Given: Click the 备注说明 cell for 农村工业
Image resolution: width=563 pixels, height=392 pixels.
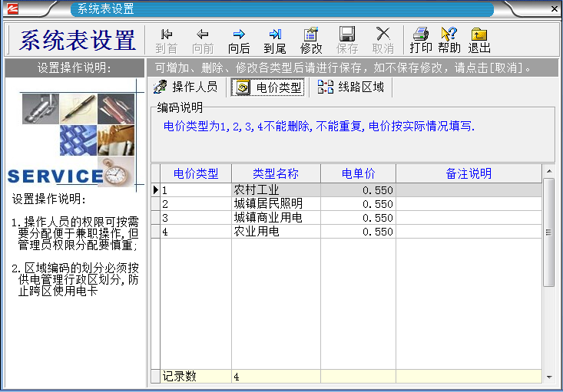Looking at the screenshot, I should coord(469,190).
